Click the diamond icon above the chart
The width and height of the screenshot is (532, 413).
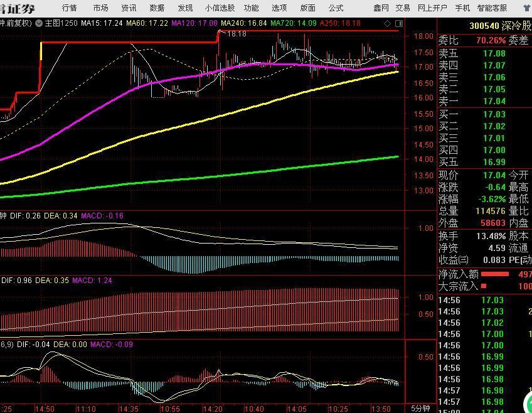tap(388, 23)
